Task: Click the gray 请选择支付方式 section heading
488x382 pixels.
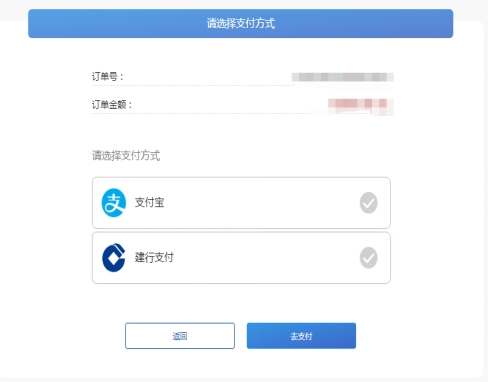Action: tap(126, 155)
